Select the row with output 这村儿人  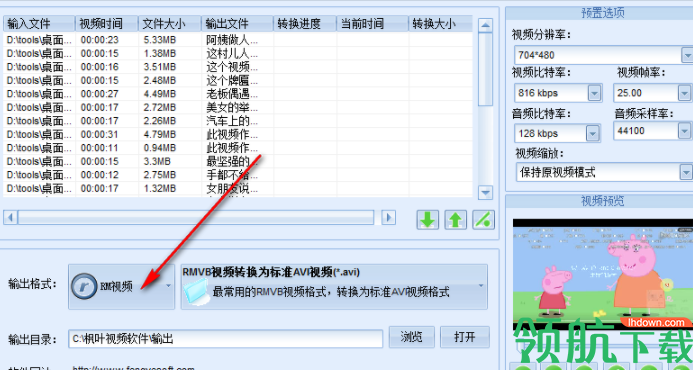[x=238, y=53]
